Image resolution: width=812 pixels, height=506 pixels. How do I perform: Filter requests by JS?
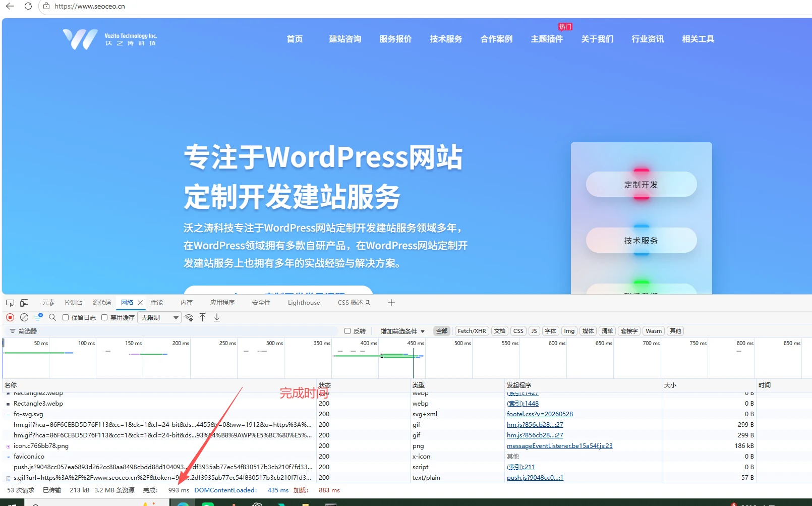click(534, 331)
